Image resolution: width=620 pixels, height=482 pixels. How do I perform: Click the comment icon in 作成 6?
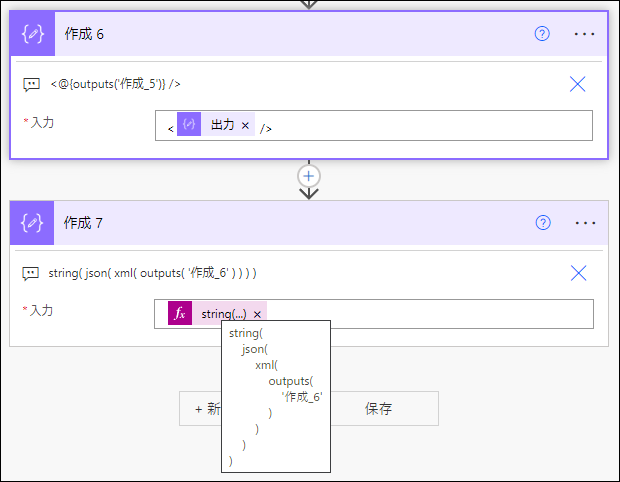[31, 84]
